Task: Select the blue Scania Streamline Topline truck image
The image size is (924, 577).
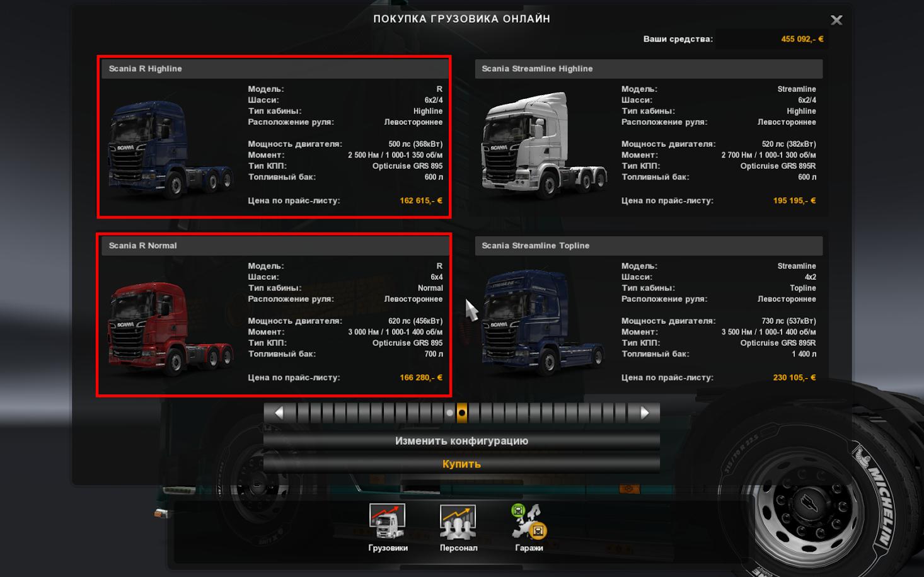Action: 545,323
